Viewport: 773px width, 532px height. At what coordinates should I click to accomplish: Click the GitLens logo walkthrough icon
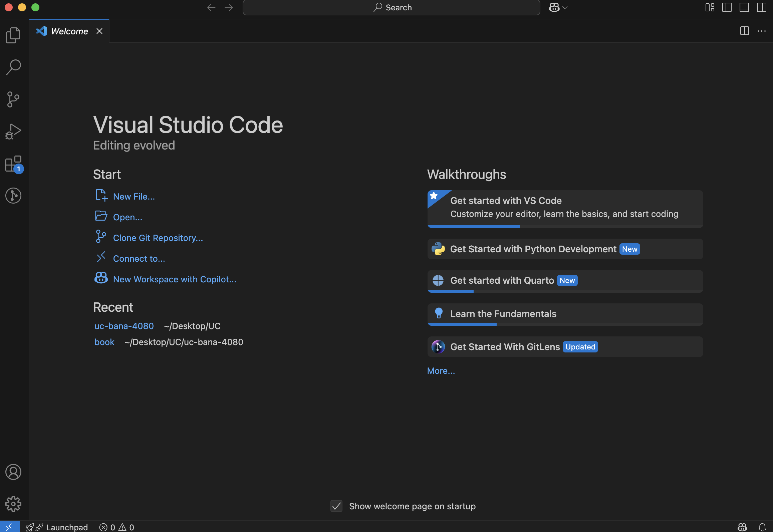click(438, 347)
